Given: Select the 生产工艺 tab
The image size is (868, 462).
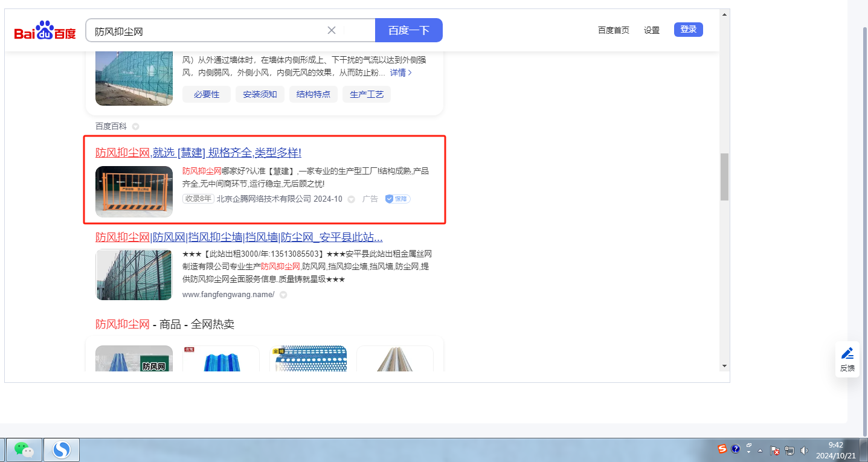Looking at the screenshot, I should (367, 94).
